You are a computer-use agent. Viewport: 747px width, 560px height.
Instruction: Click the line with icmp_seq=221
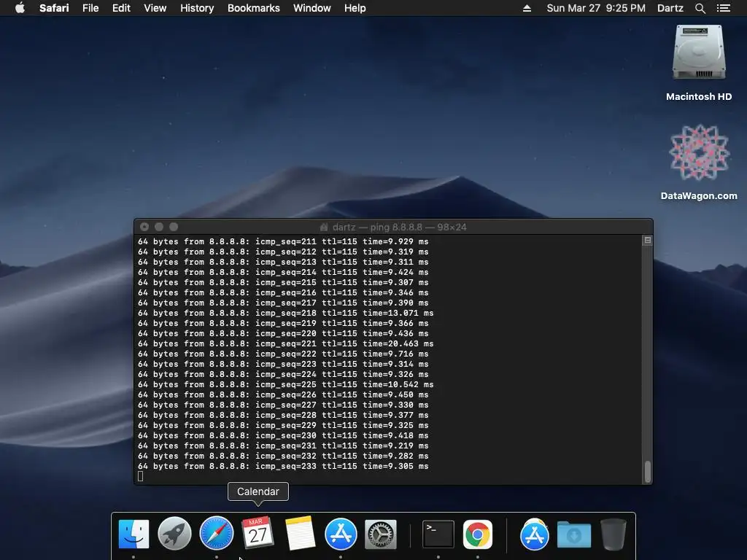(285, 343)
